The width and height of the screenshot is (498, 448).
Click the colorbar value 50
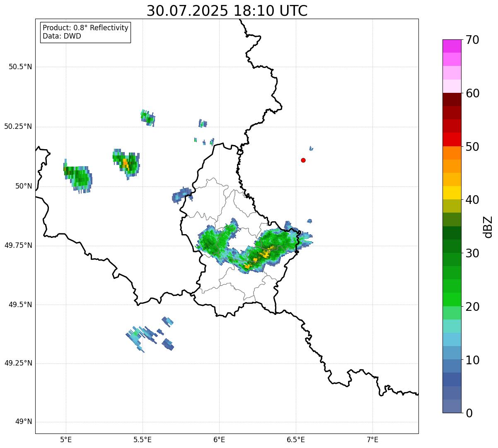point(472,147)
